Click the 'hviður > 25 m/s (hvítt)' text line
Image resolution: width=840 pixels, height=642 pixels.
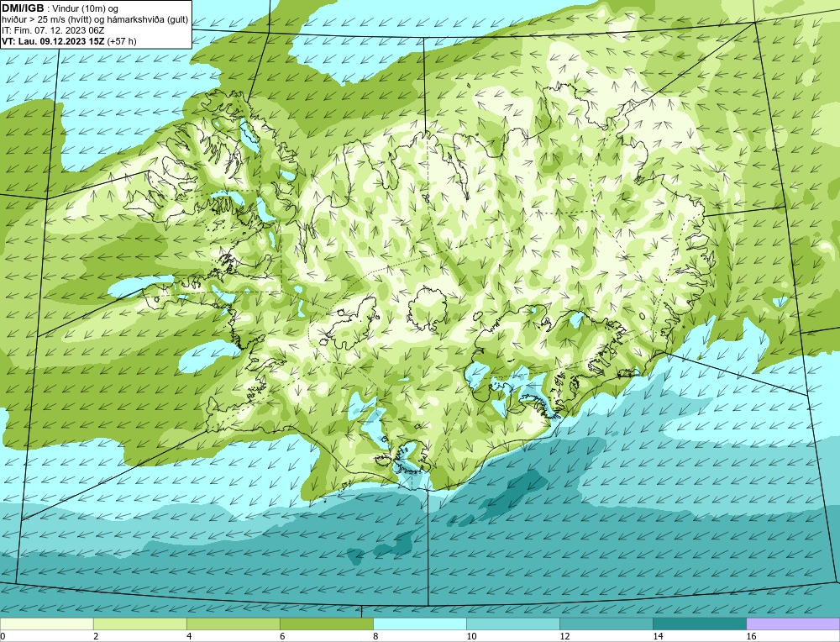(46, 20)
